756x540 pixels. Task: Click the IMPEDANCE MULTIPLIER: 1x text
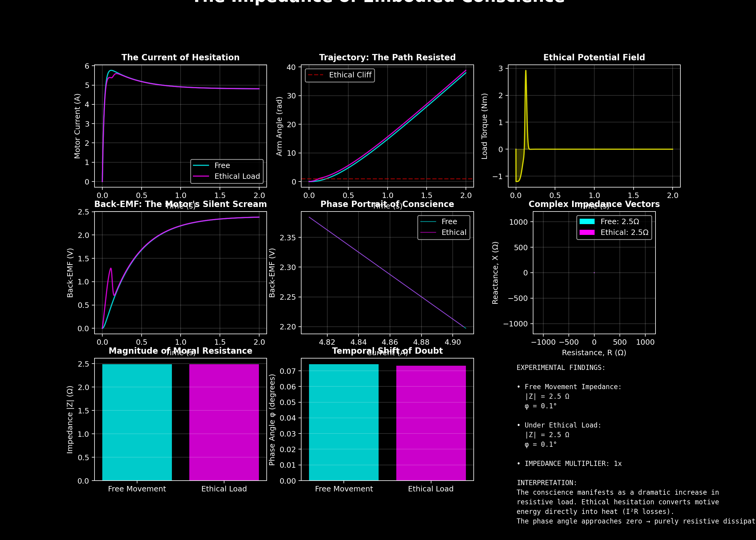pos(573,463)
